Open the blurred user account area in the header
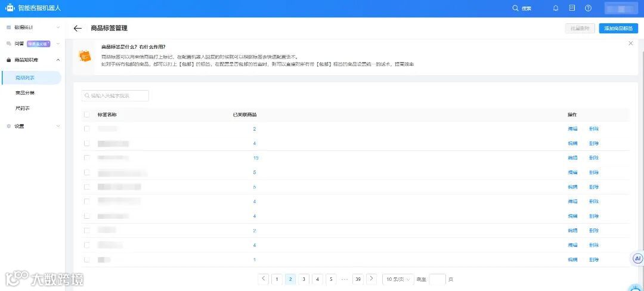Screen dimensions: 644x291 620,8
